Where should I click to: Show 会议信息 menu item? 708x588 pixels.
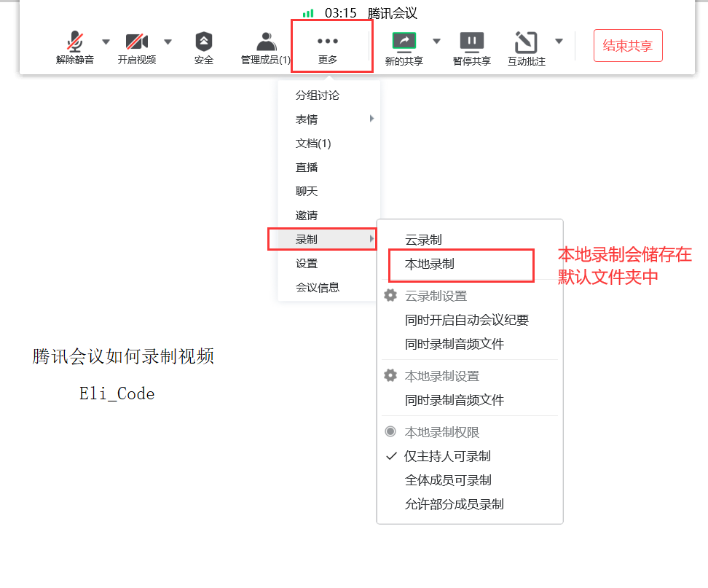point(329,288)
